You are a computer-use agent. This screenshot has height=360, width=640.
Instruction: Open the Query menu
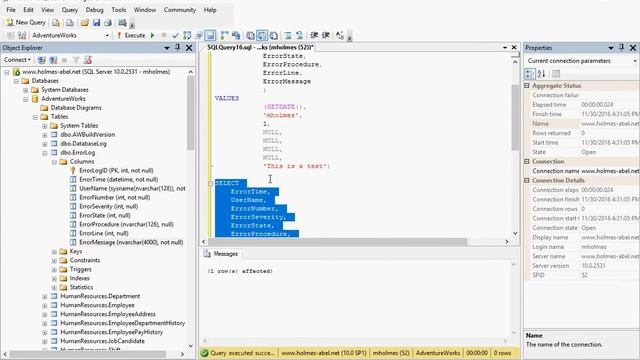pyautogui.click(x=70, y=10)
